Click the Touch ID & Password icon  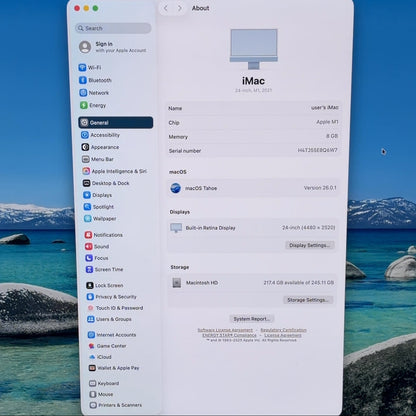[90, 308]
